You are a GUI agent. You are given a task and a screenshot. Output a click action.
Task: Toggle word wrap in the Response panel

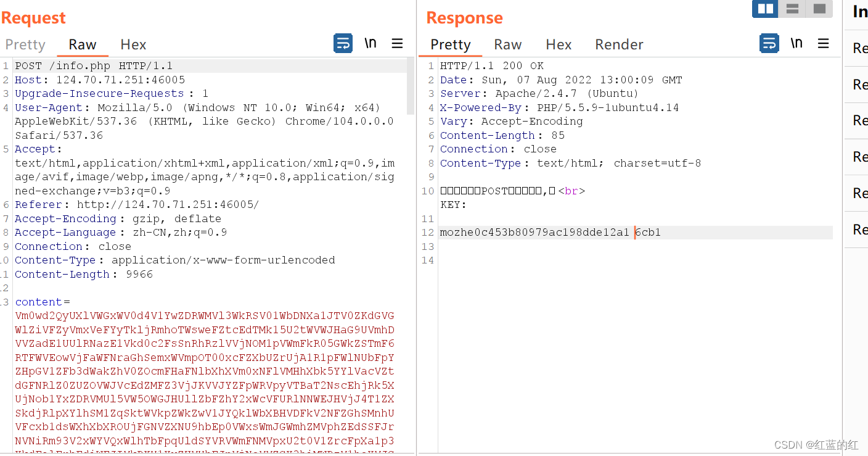(769, 43)
